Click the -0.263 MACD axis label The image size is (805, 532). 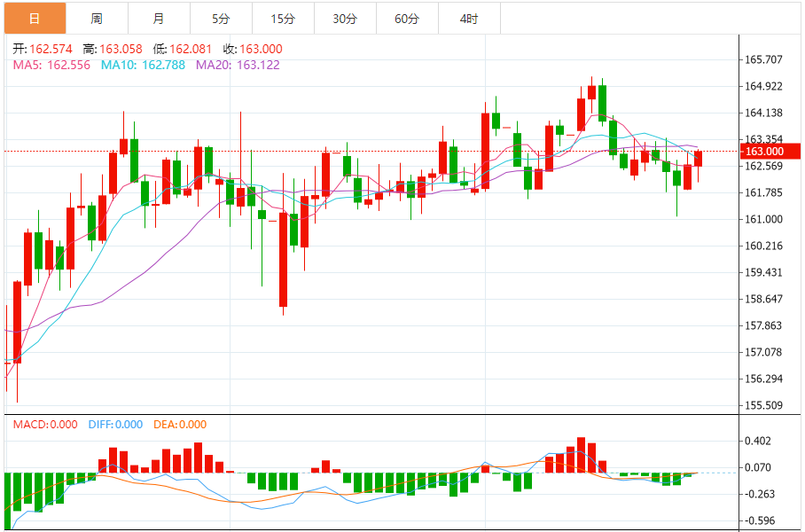click(x=760, y=495)
